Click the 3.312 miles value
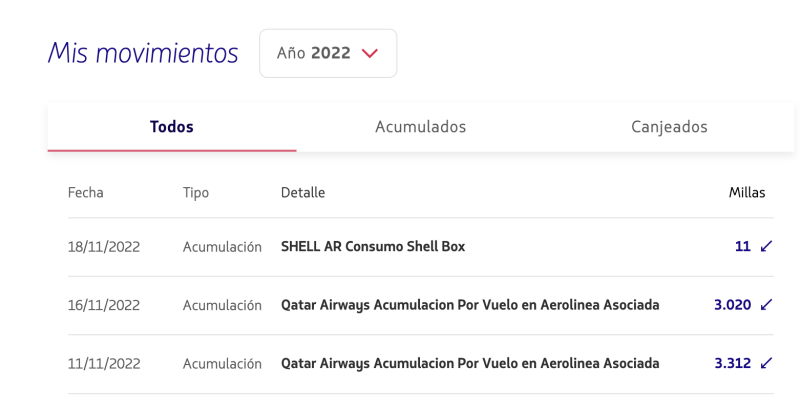 coord(733,363)
